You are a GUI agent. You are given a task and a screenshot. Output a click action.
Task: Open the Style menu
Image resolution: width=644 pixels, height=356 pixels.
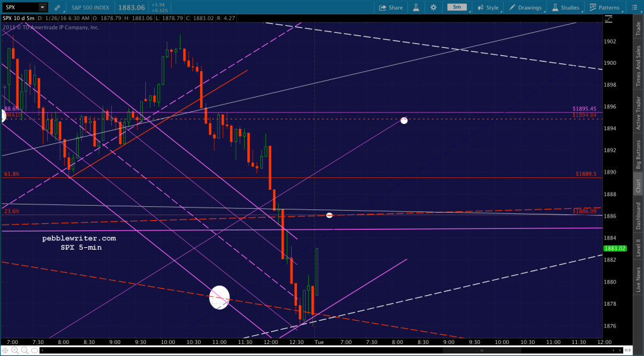click(x=487, y=8)
